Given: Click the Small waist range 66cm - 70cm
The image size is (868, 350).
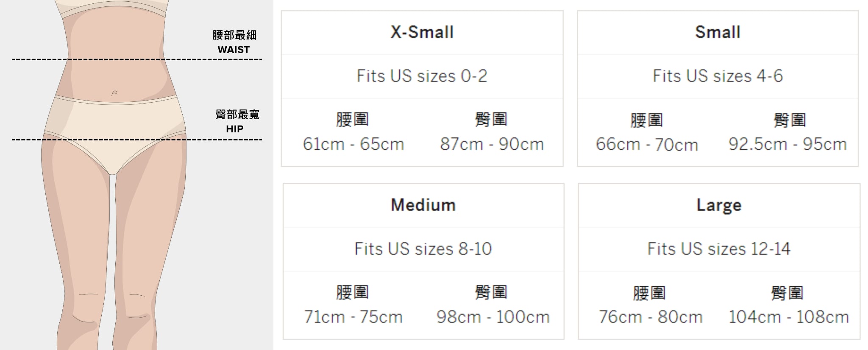Looking at the screenshot, I should click(647, 144).
